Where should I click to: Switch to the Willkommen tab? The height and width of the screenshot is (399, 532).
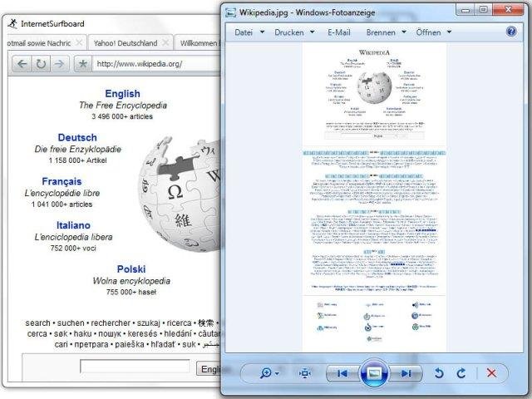coord(199,43)
